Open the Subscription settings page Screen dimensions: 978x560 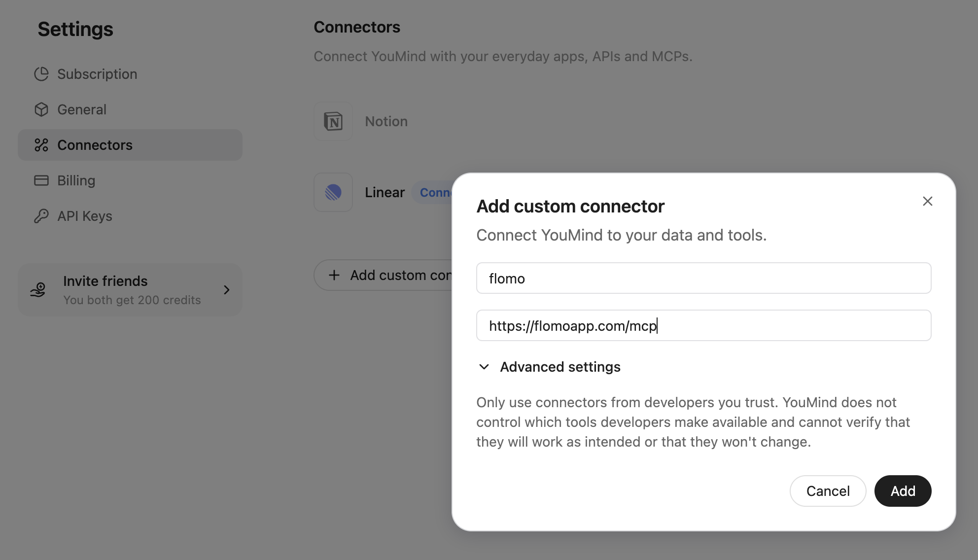coord(97,74)
